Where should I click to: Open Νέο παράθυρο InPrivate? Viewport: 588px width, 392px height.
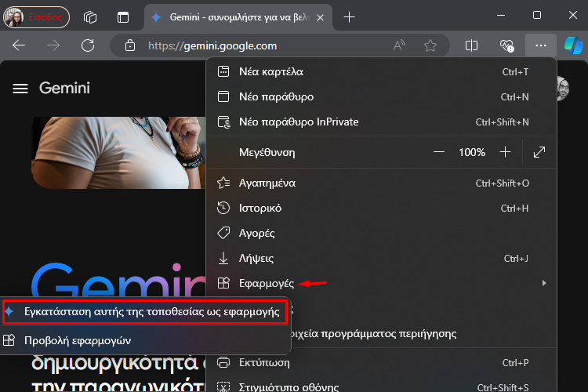point(381,122)
